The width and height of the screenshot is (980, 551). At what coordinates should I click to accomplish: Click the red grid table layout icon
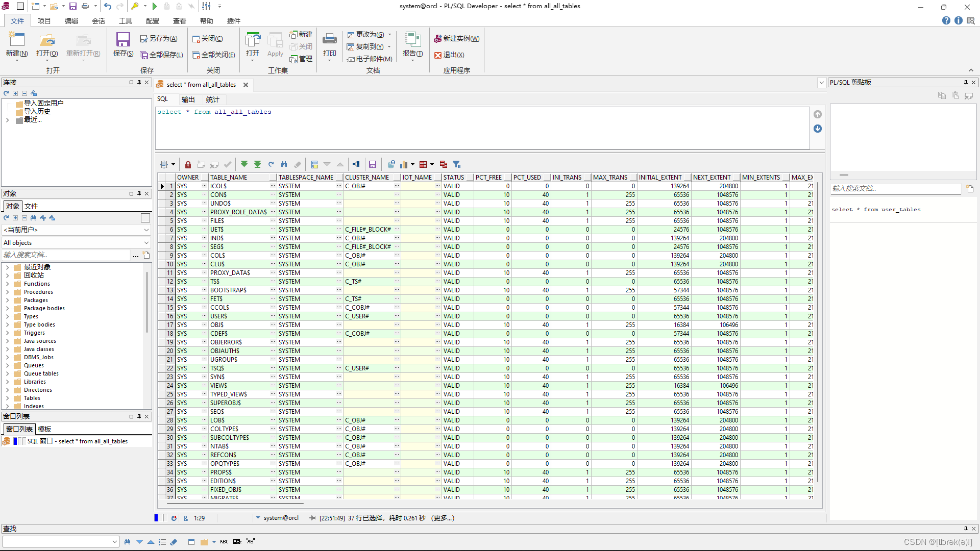click(423, 164)
